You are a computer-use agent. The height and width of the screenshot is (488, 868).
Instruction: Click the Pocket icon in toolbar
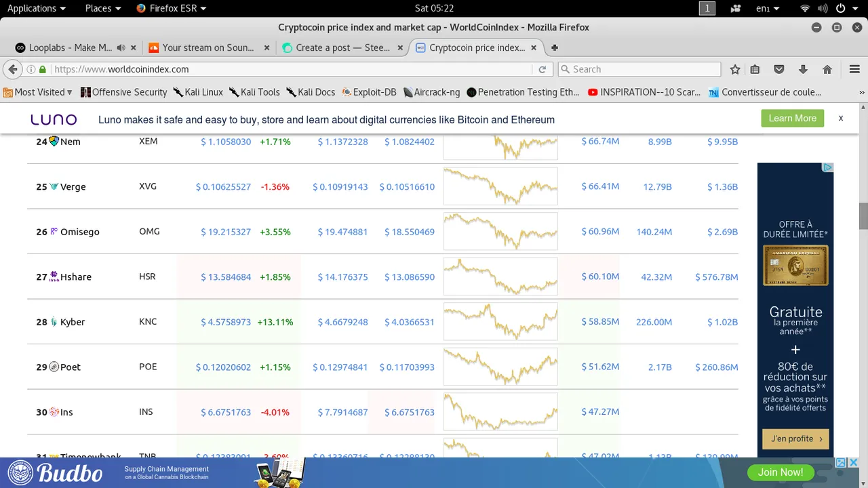pyautogui.click(x=779, y=69)
